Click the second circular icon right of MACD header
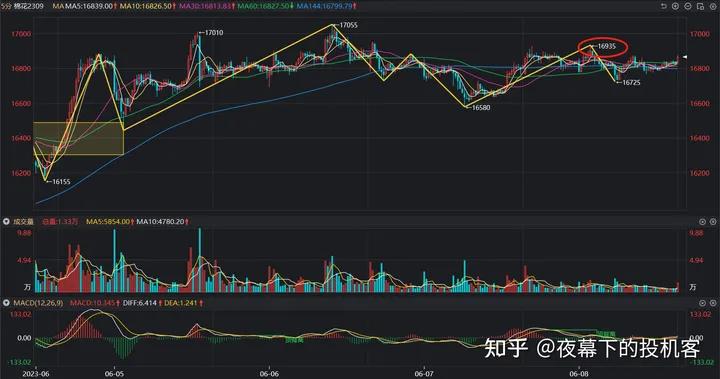 pyautogui.click(x=713, y=303)
